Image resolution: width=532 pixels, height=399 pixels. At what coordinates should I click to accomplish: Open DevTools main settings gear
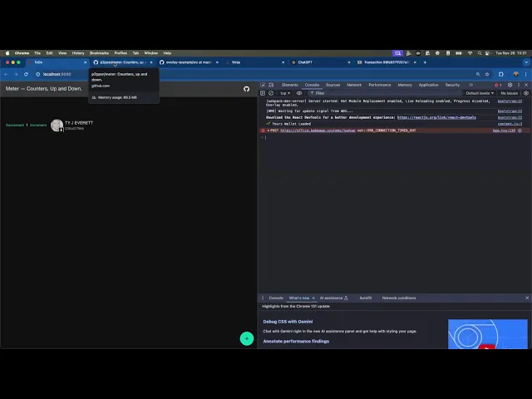pyautogui.click(x=510, y=85)
